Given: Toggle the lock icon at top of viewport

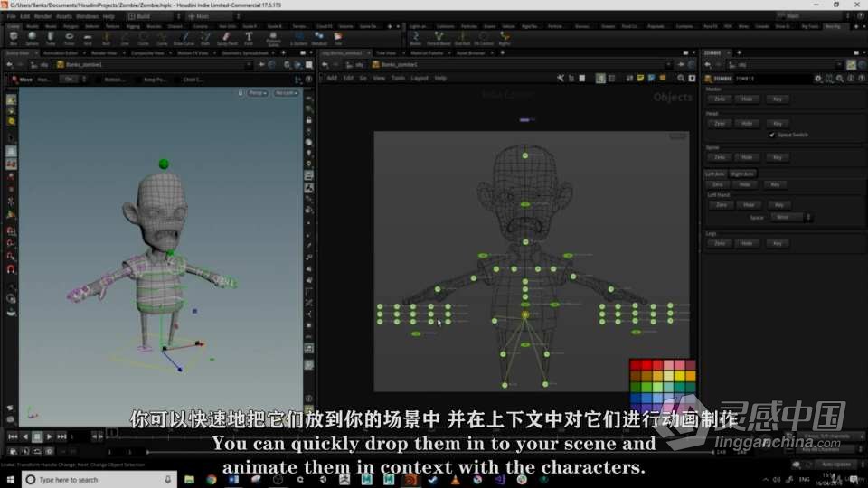Looking at the screenshot, I should click(241, 93).
